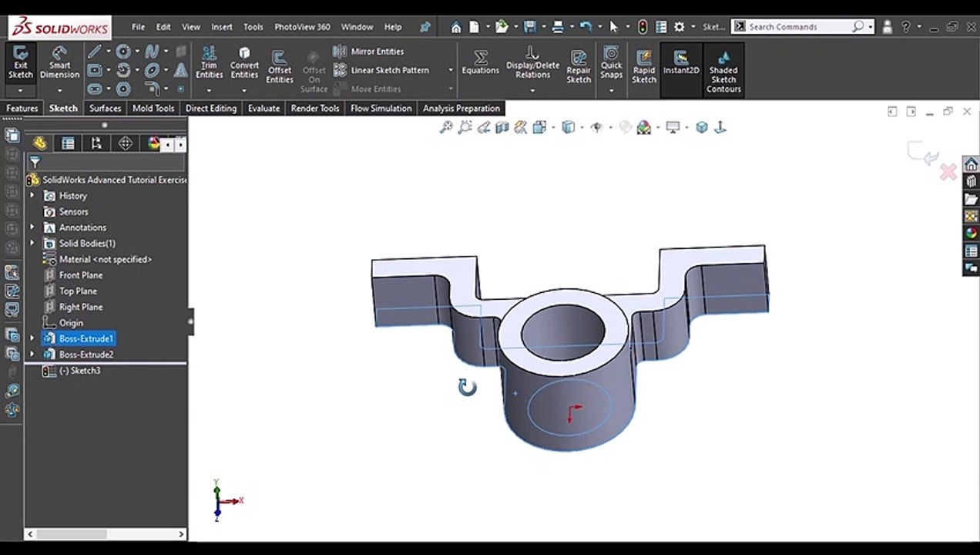The image size is (980, 555).
Task: Click the Save icon
Action: coord(529,27)
